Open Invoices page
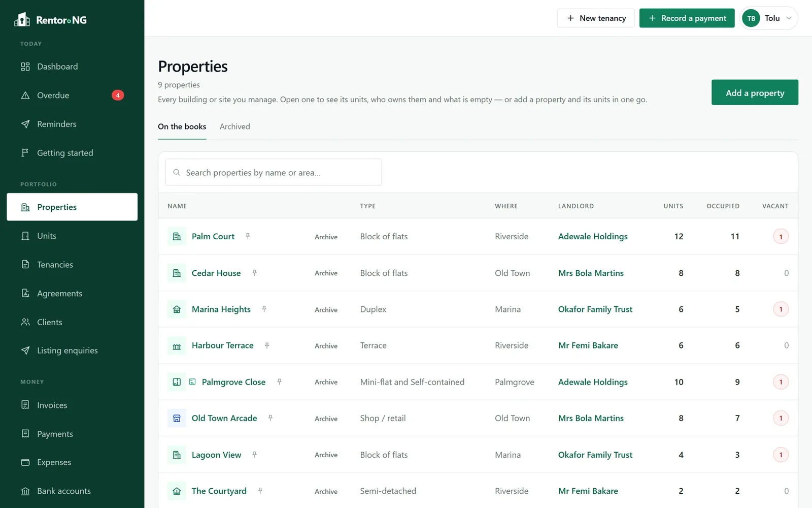812x508 pixels. 72,405
